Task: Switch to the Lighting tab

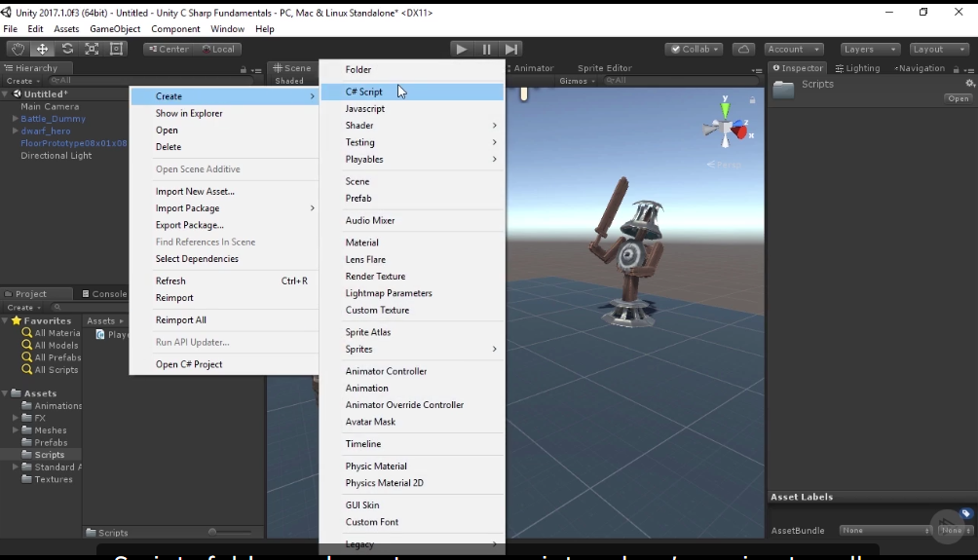Action: (x=857, y=68)
